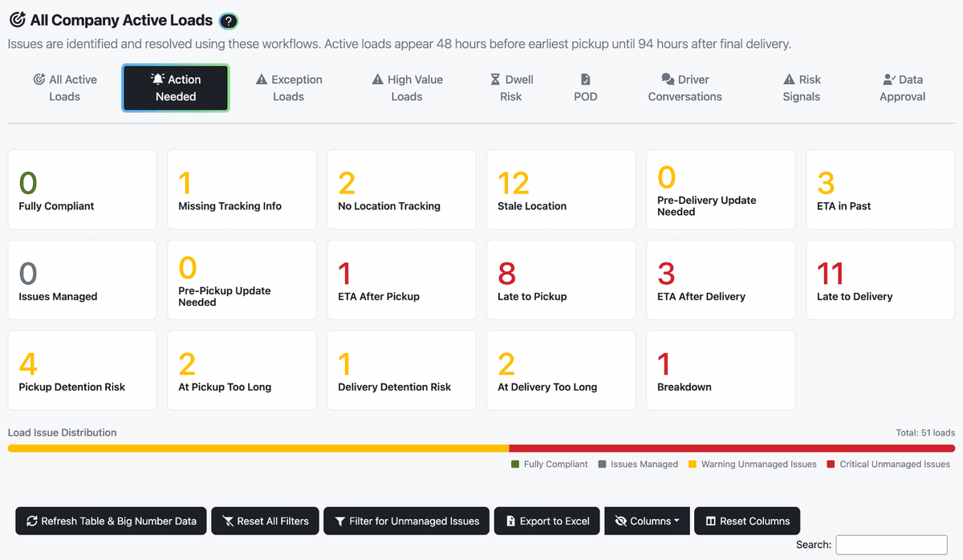Click red critical segment of distribution bar

click(732, 448)
